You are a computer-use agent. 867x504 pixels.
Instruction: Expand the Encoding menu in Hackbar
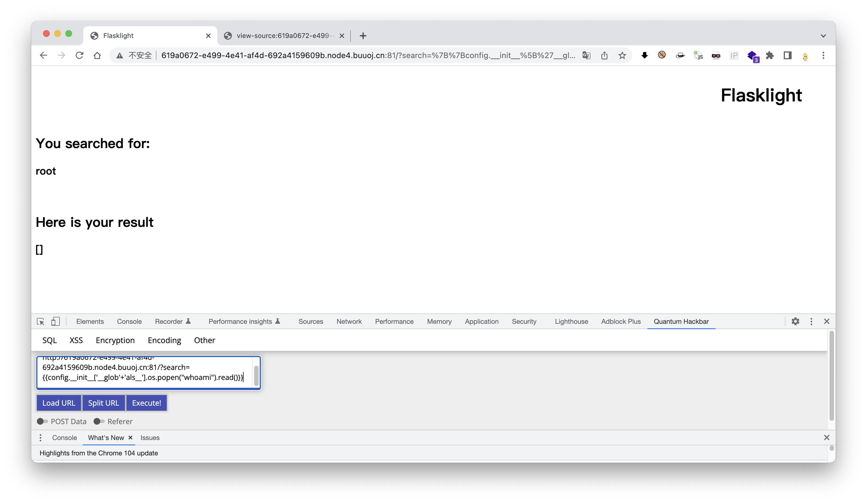pos(164,340)
